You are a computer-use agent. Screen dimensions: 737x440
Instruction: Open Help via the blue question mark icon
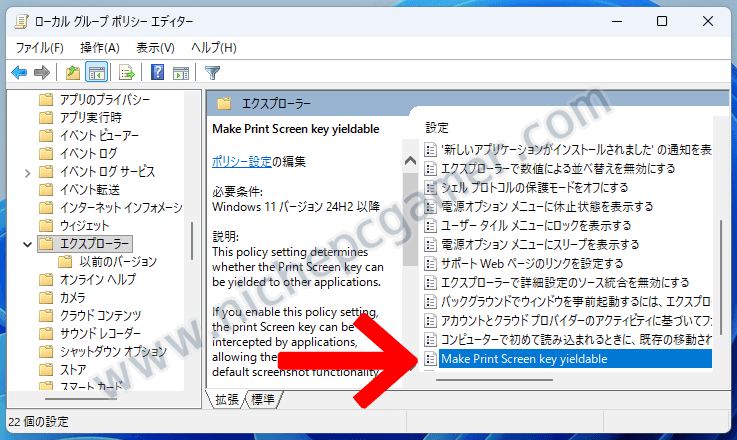157,72
